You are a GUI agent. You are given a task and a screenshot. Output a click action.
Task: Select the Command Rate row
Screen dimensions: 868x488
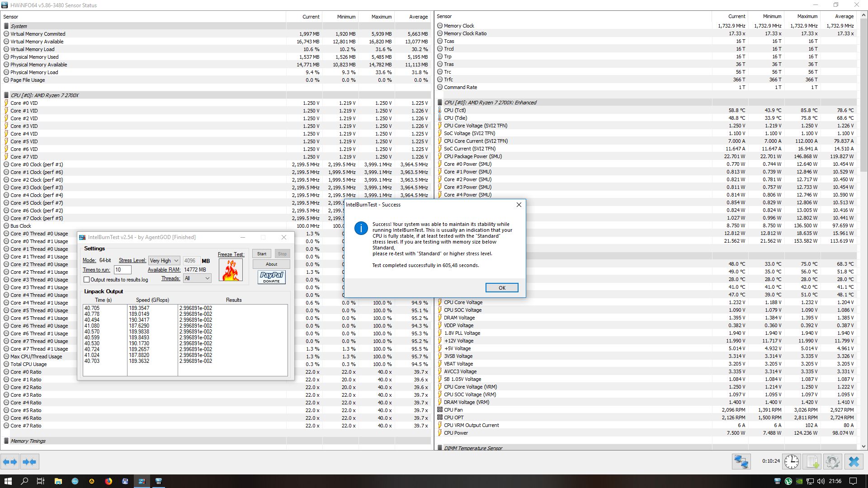tap(646, 87)
